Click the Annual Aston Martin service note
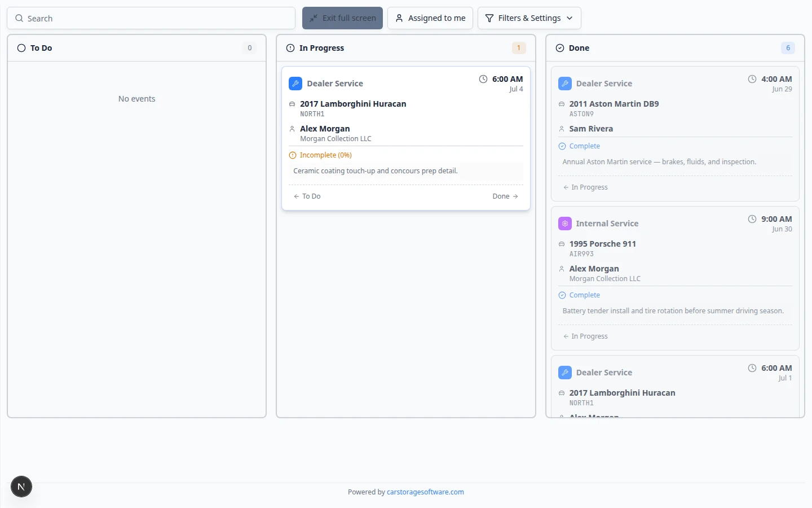 pyautogui.click(x=659, y=162)
